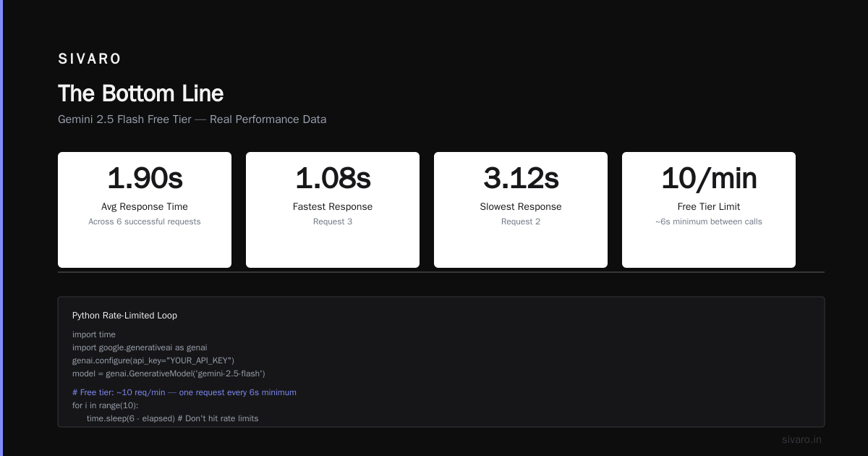This screenshot has height=456, width=868.
Task: Click the "Request 2" caption
Action: point(521,221)
